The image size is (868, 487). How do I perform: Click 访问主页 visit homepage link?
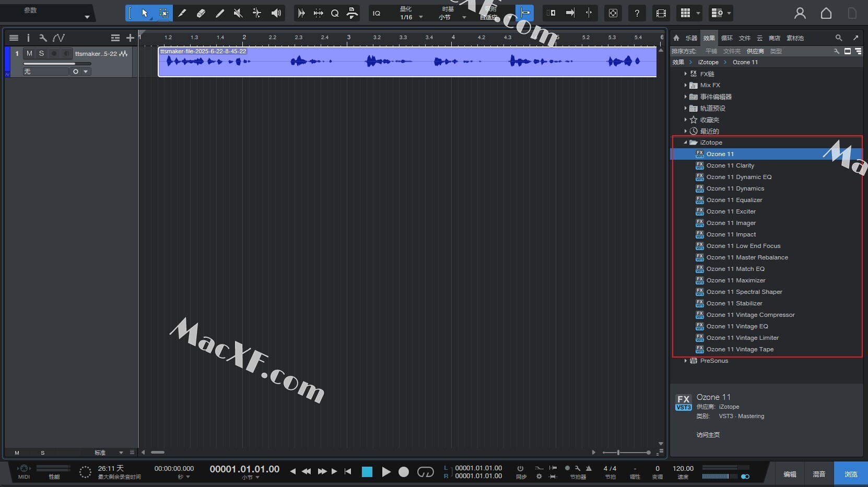708,435
